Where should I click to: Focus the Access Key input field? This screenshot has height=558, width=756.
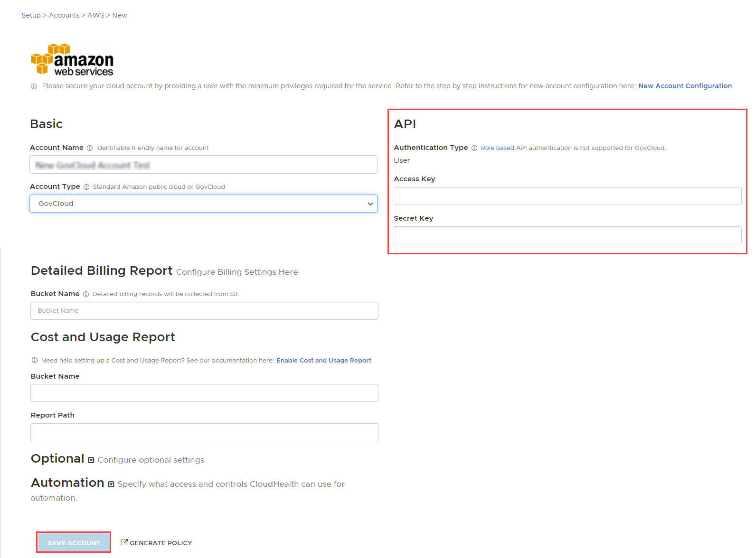click(567, 196)
